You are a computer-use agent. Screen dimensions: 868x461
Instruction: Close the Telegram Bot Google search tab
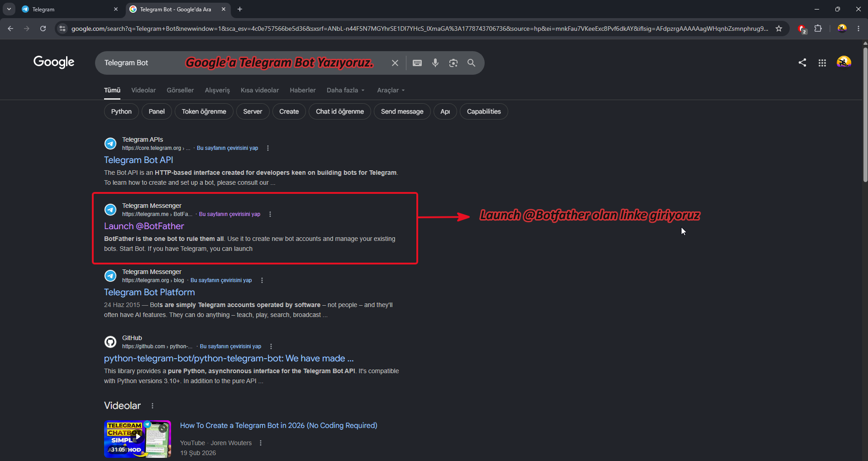[224, 9]
